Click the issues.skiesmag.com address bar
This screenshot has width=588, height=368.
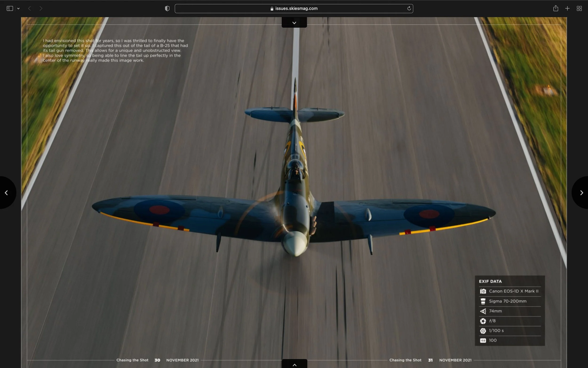tap(294, 8)
